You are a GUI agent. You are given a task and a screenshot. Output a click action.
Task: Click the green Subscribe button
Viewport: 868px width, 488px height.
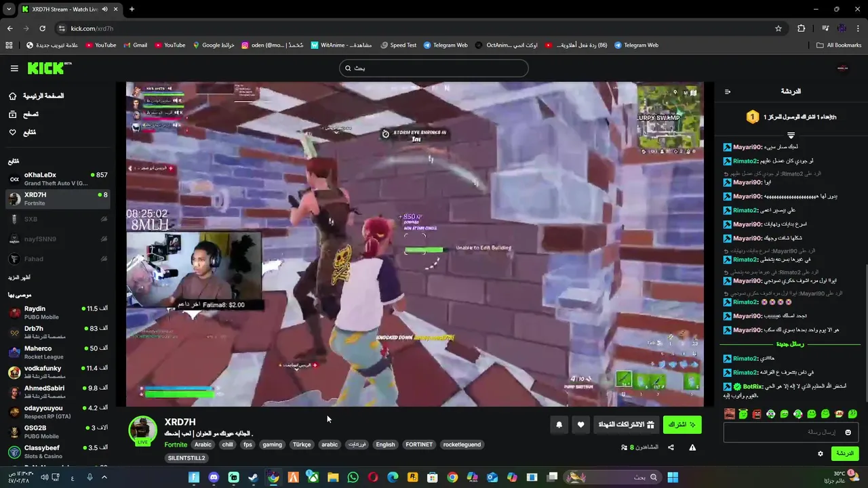(x=682, y=425)
